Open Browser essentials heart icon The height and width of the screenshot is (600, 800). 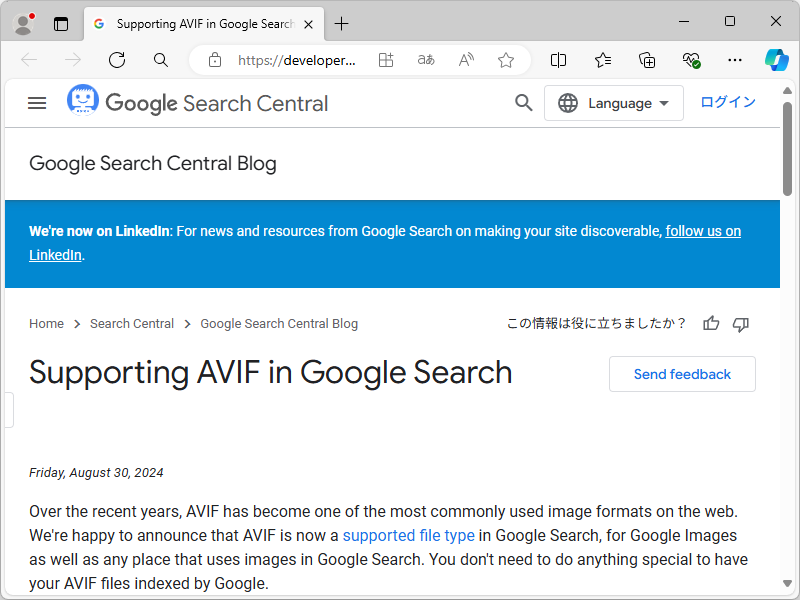point(690,60)
